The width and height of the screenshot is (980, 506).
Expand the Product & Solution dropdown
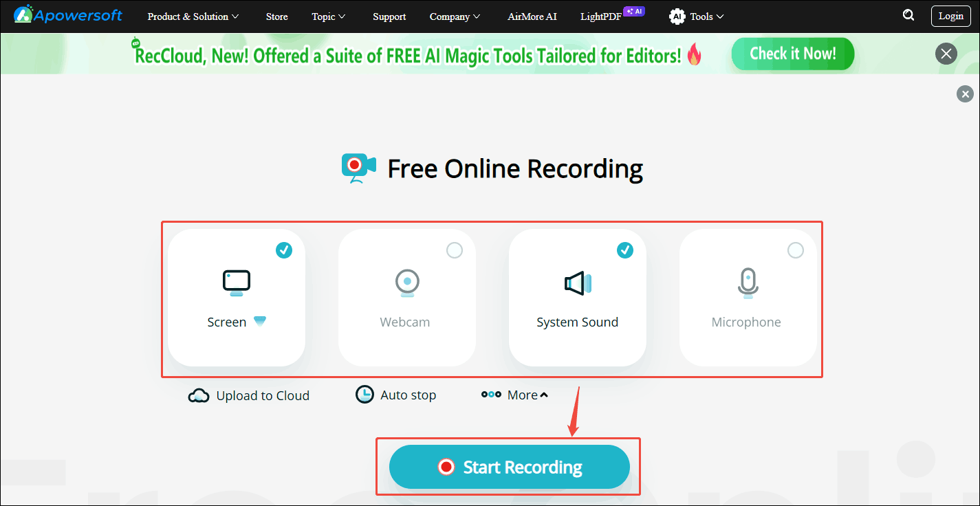pyautogui.click(x=193, y=16)
